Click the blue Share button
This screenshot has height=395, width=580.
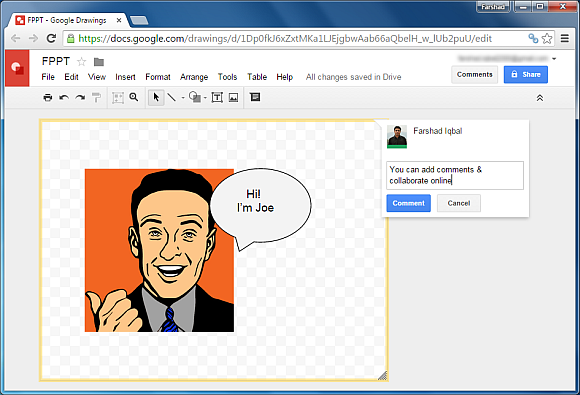tap(526, 74)
